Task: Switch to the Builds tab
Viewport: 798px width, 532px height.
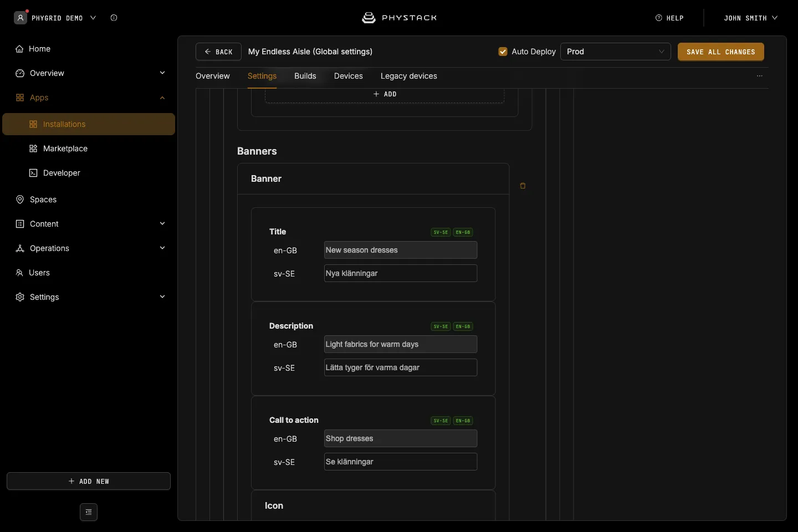Action: click(305, 76)
